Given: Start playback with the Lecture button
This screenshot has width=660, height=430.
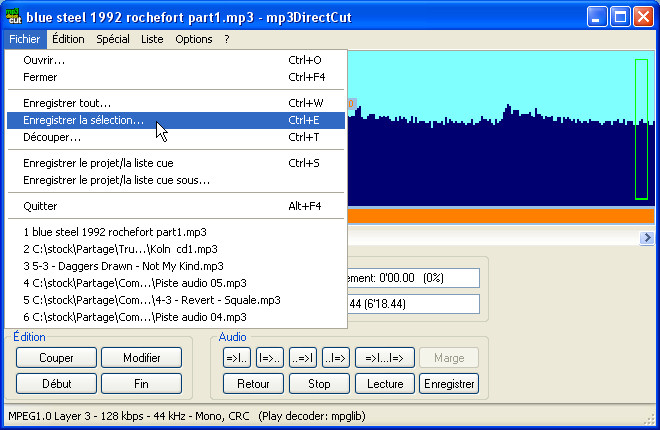Looking at the screenshot, I should pos(385,383).
